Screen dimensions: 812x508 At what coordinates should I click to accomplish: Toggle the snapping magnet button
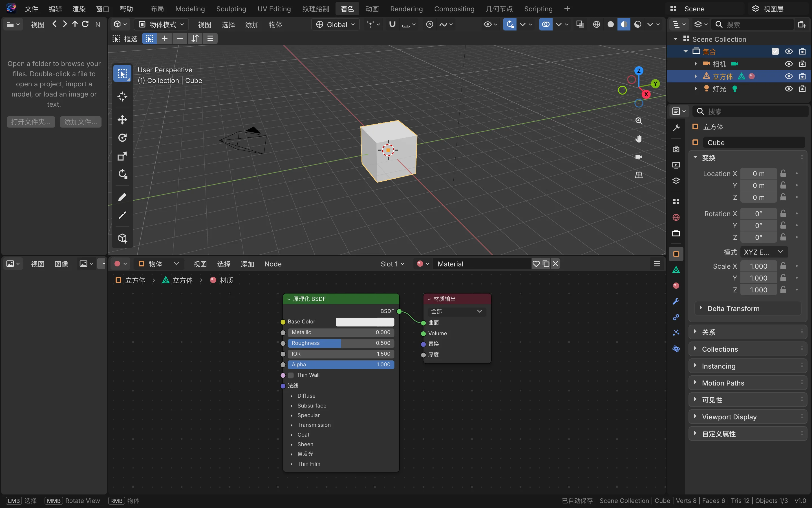tap(392, 24)
